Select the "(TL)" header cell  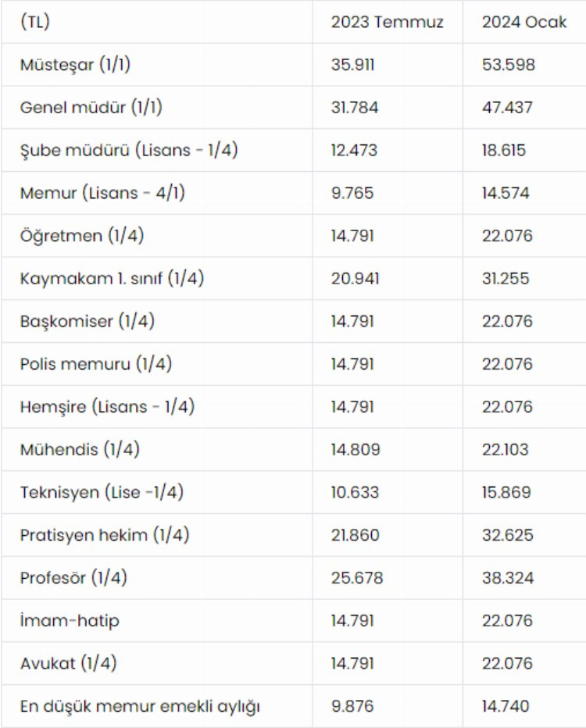click(x=35, y=22)
